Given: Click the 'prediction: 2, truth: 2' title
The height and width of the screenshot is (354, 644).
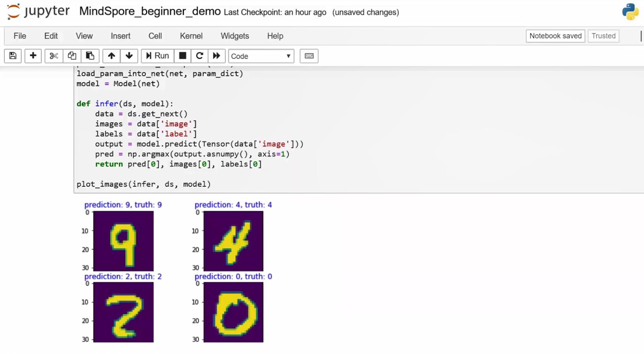Looking at the screenshot, I should (123, 277).
